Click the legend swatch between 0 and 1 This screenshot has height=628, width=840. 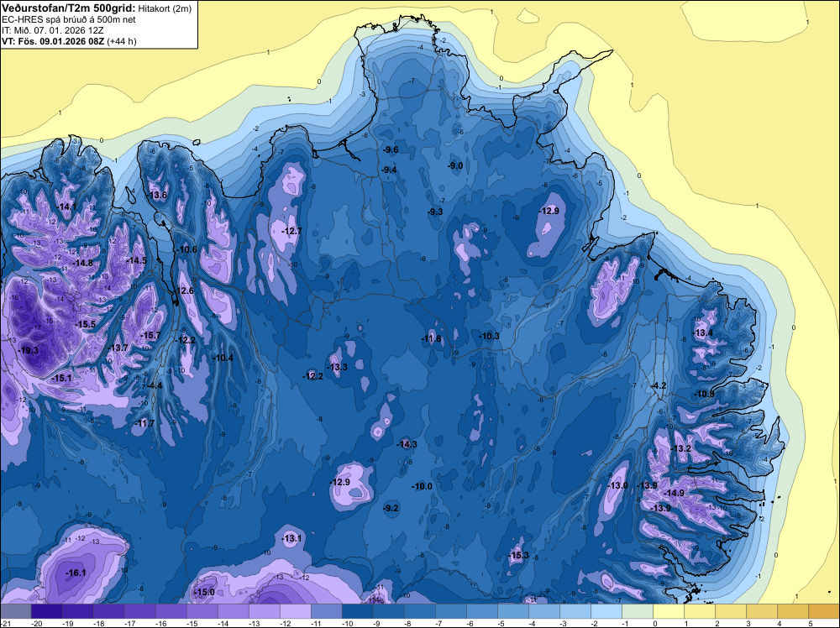click(x=669, y=611)
